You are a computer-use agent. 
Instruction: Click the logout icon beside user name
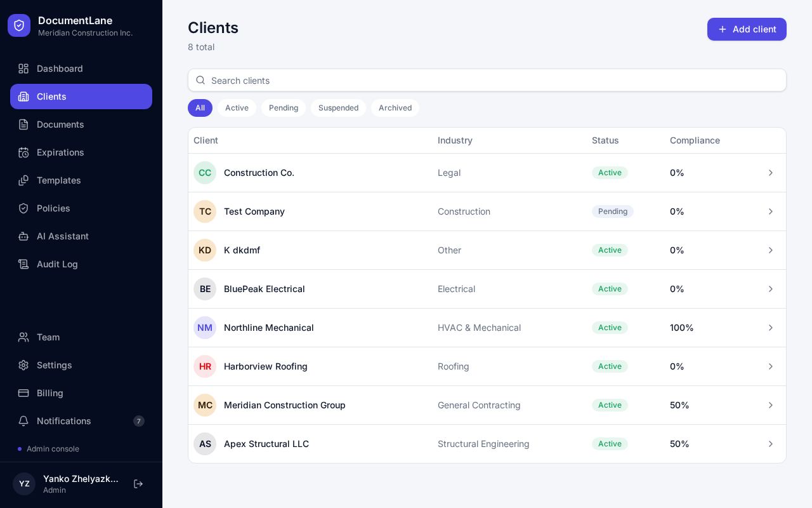pos(138,484)
